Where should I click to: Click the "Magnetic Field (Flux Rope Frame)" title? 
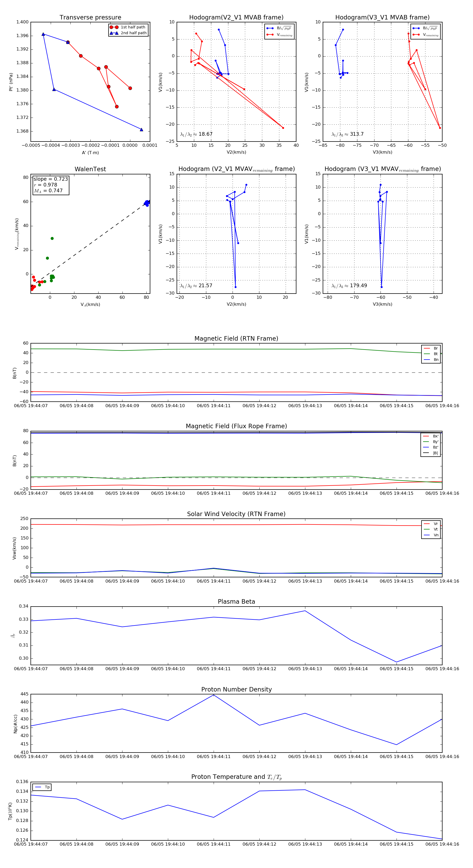point(236,426)
